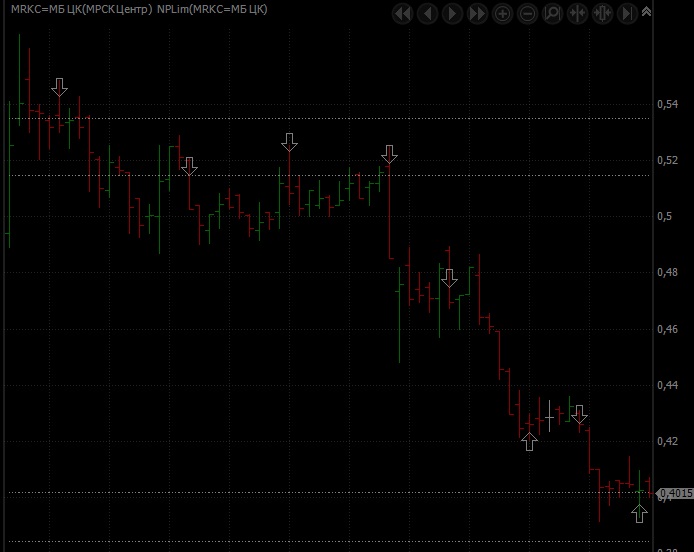Click the 0,4015 current price tag
This screenshot has height=552, width=694.
click(x=675, y=493)
